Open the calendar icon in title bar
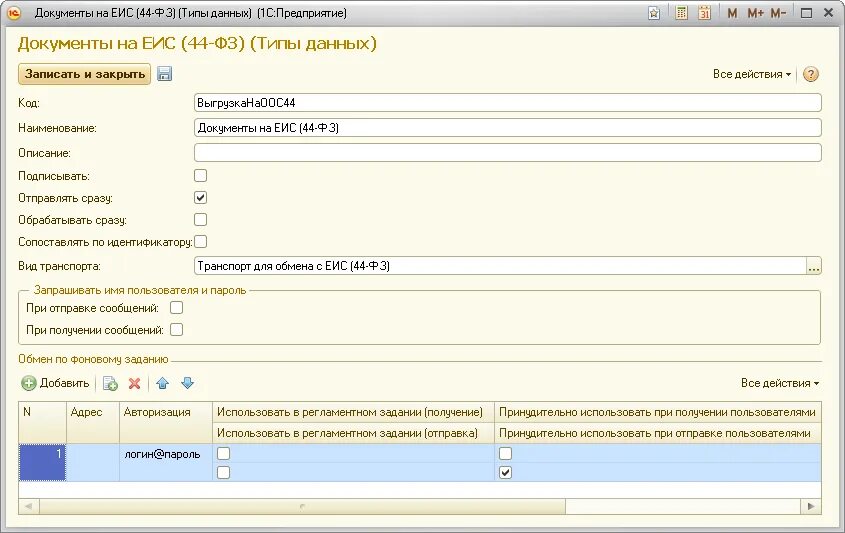Viewport: 845px width, 533px height. pyautogui.click(x=704, y=13)
